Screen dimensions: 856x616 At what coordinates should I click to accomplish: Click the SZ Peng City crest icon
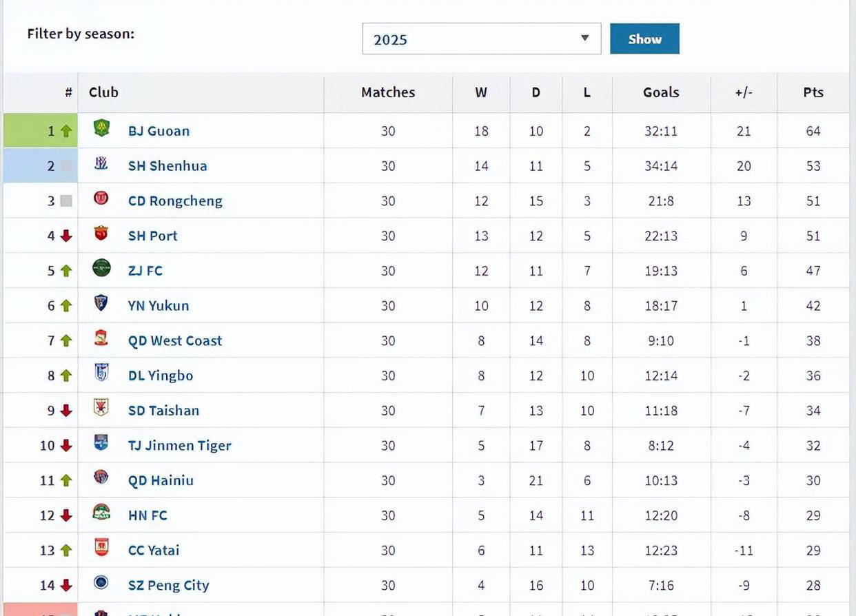pyautogui.click(x=101, y=583)
